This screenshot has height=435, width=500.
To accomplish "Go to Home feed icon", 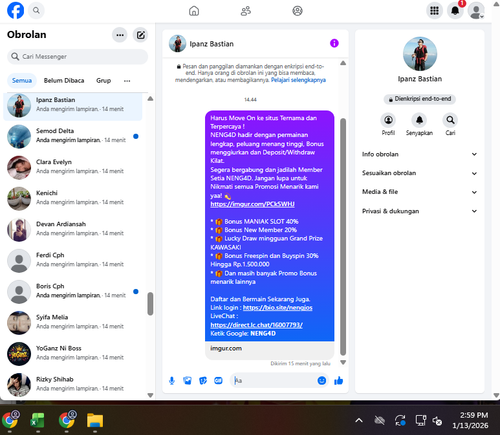I will pos(194,11).
